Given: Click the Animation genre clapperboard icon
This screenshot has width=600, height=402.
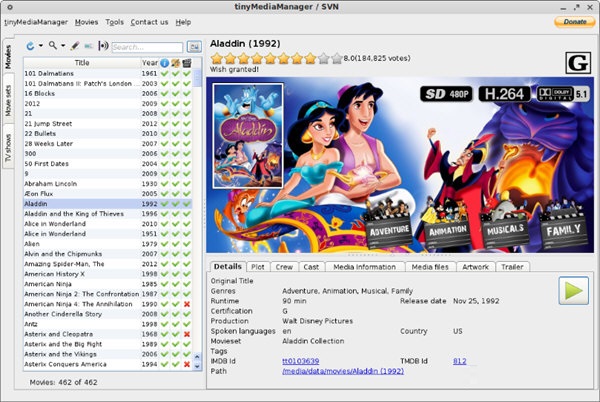Looking at the screenshot, I should pyautogui.click(x=446, y=224).
